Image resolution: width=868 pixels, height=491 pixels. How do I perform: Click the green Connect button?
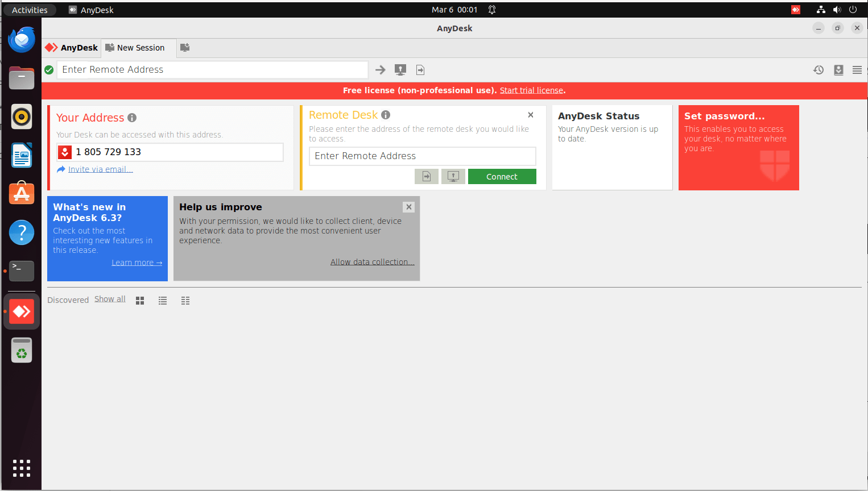click(502, 177)
